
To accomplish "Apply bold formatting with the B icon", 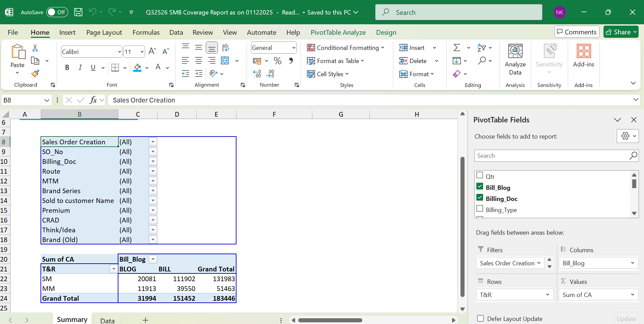I will pos(67,67).
